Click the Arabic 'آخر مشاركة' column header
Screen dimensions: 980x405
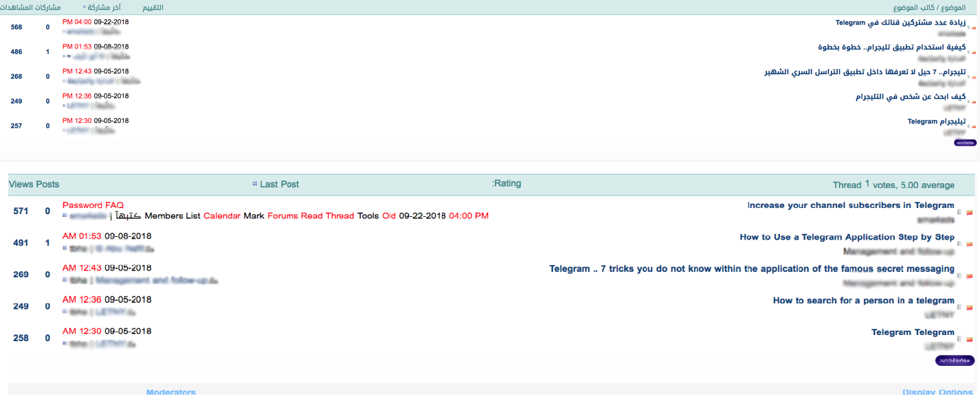[x=107, y=8]
